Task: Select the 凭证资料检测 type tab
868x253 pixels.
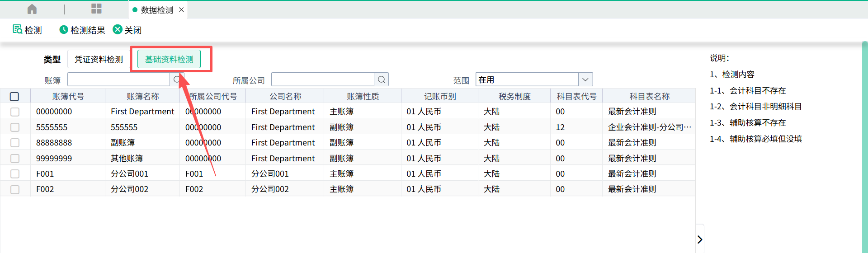Action: (99, 59)
